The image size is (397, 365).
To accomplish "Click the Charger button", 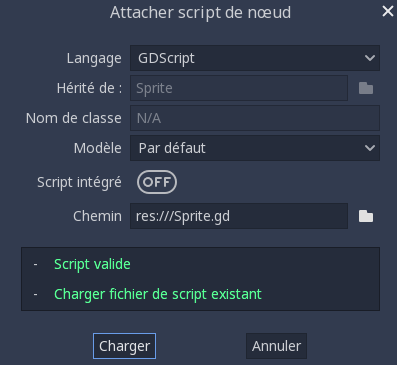I will tap(124, 346).
